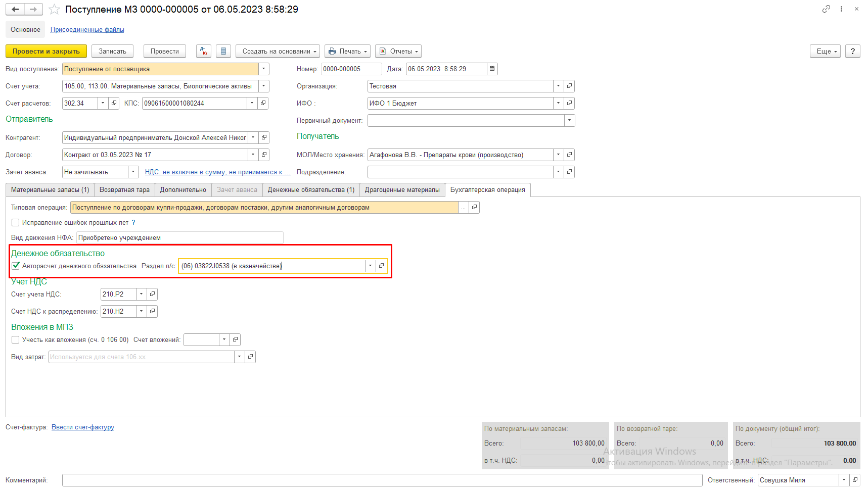Expand Вид затрат dropdown arrow

pos(240,357)
